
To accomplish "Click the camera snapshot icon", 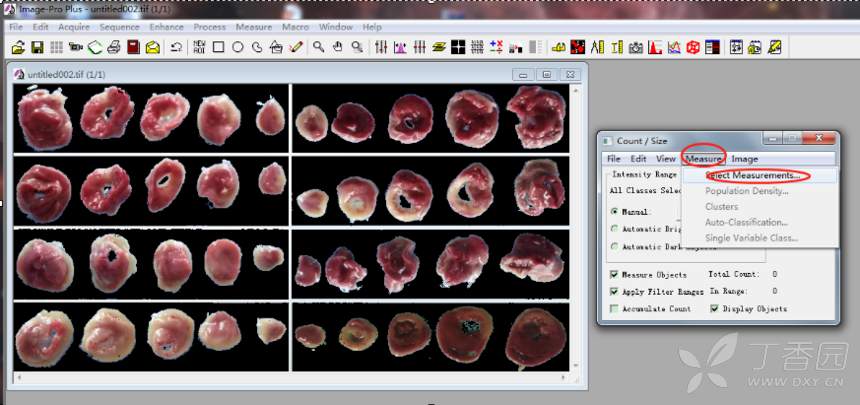I will 635,47.
